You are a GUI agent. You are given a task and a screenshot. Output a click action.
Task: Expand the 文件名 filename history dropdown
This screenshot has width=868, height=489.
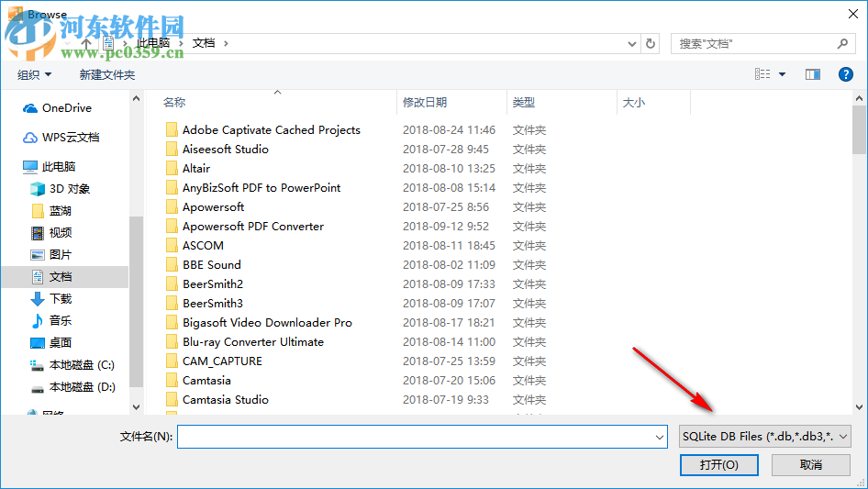click(x=660, y=437)
